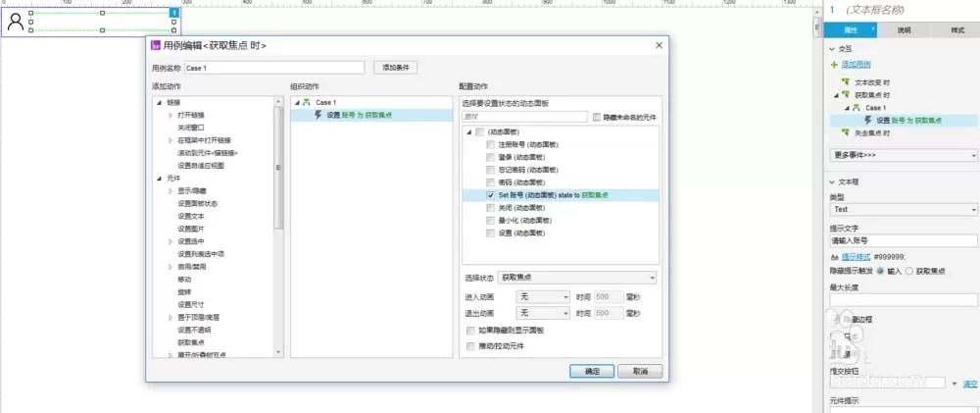Image resolution: width=980 pixels, height=413 pixels.
Task: Expand the 启用/禁用 action node
Action: point(170,267)
